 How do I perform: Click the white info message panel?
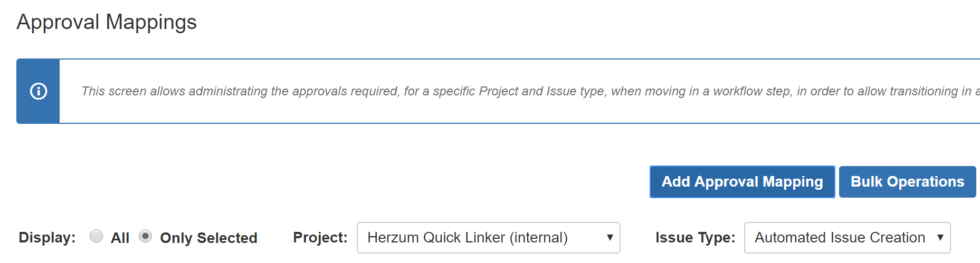click(x=528, y=111)
